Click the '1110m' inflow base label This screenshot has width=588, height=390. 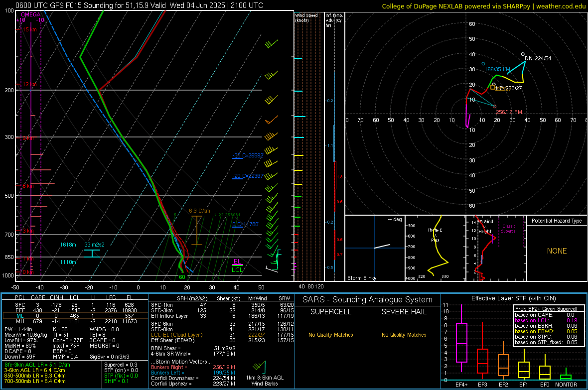click(x=68, y=262)
